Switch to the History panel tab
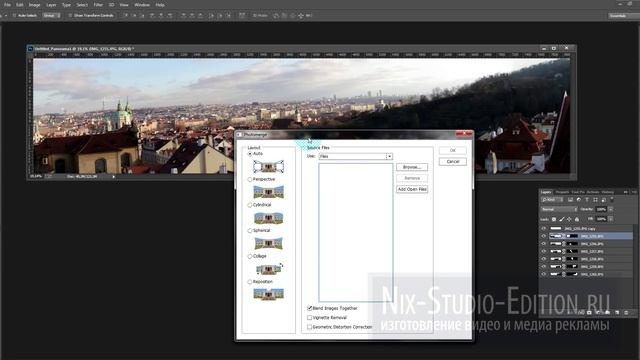Viewport: 640px width, 360px height. tap(608, 192)
